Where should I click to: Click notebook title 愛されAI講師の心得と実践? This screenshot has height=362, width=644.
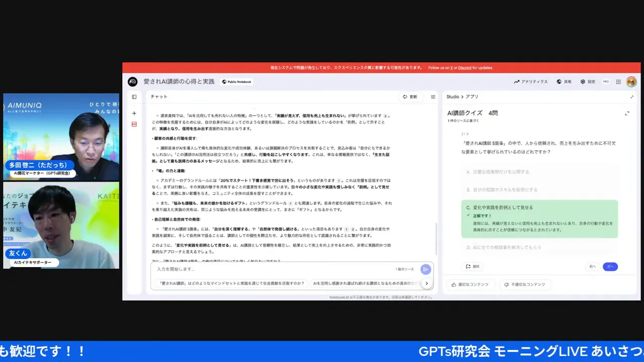179,81
